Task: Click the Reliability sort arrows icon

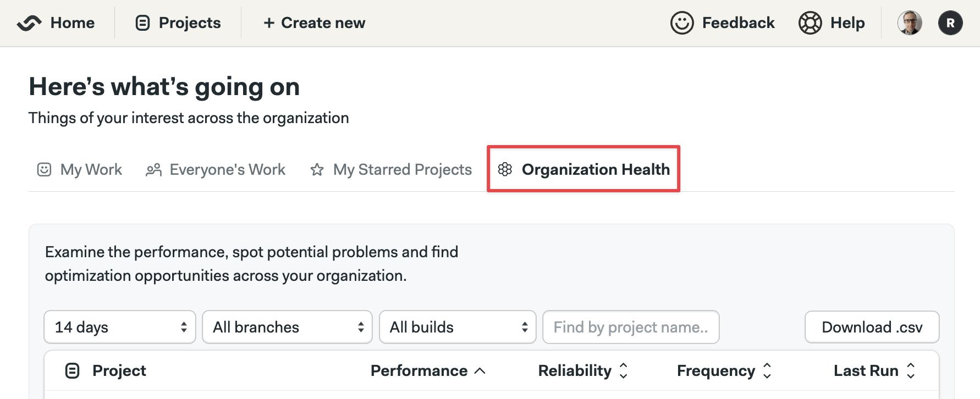Action: (x=623, y=371)
